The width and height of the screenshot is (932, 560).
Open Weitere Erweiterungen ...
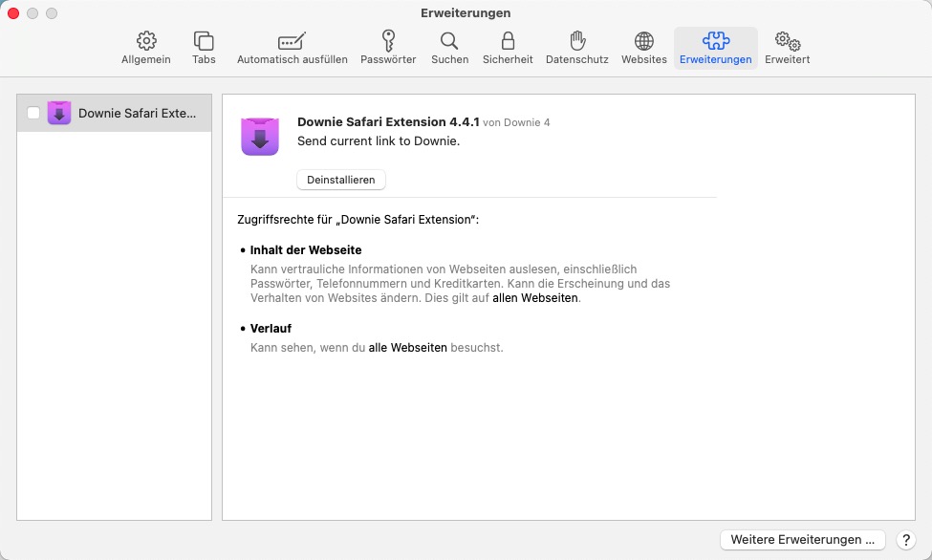[802, 540]
